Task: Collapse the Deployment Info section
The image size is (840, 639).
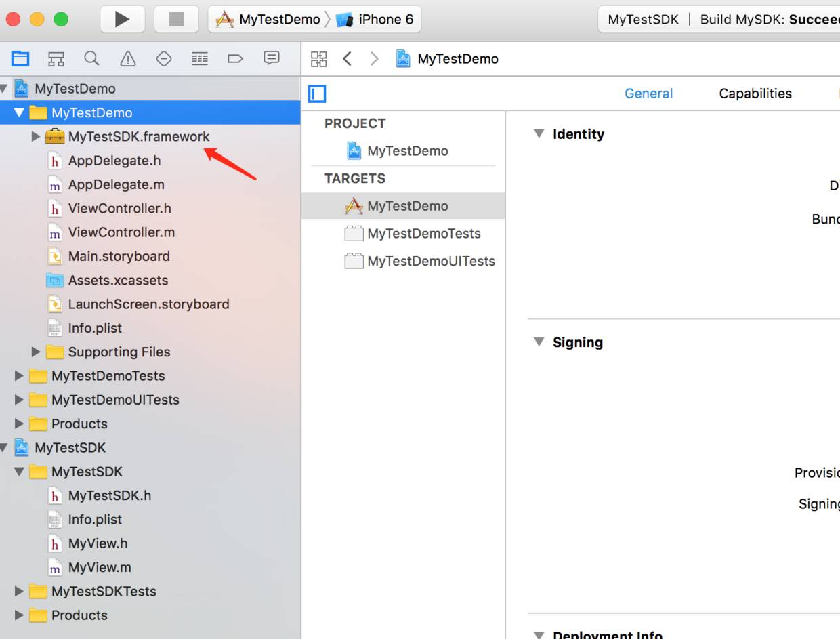Action: [x=539, y=634]
